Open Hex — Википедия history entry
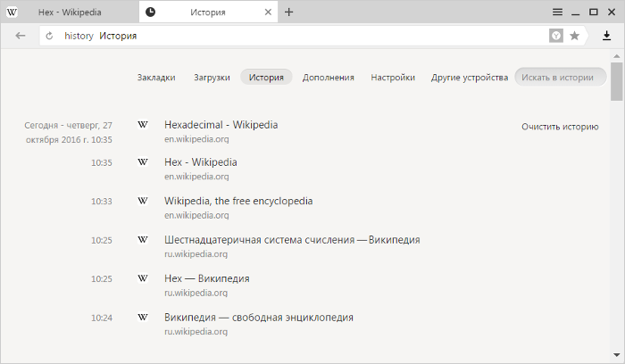This screenshot has height=364, width=625. pos(207,278)
